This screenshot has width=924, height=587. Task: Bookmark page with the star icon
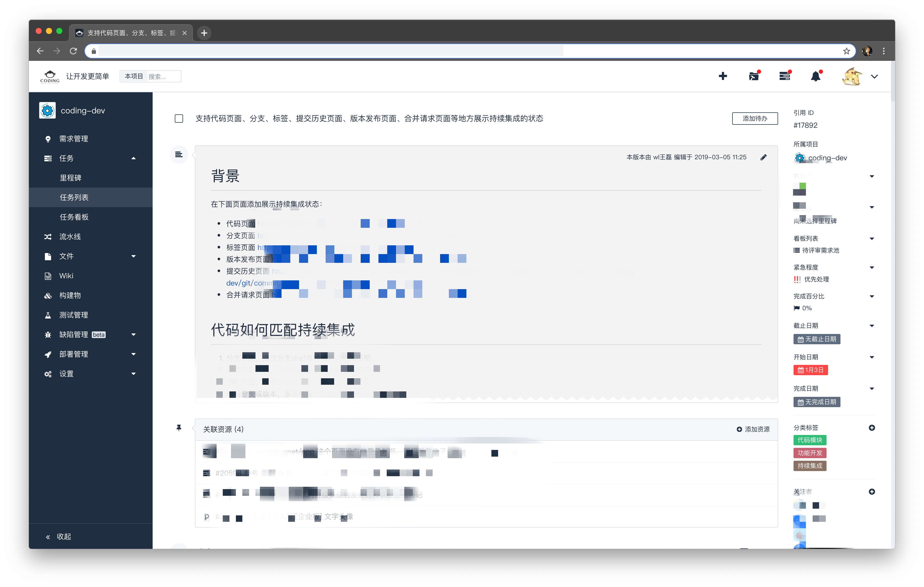coord(846,51)
